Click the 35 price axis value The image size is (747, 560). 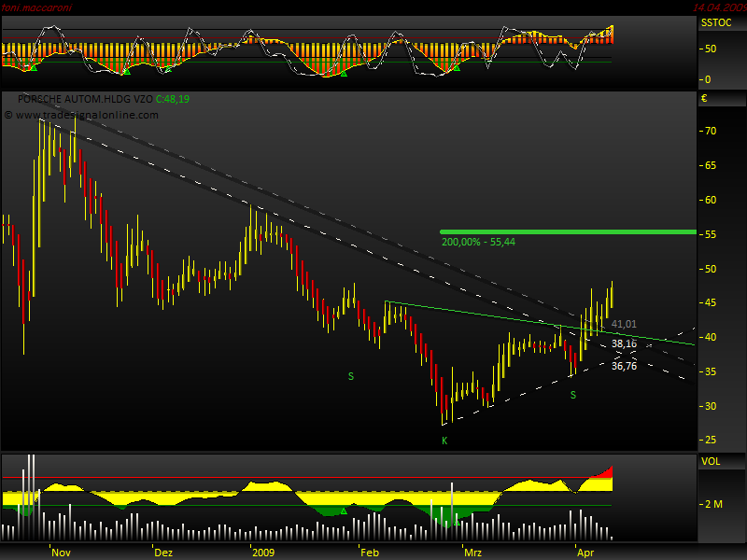pos(711,371)
